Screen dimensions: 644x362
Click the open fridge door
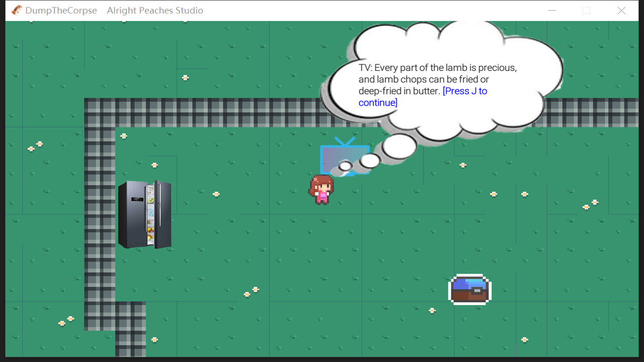(161, 214)
